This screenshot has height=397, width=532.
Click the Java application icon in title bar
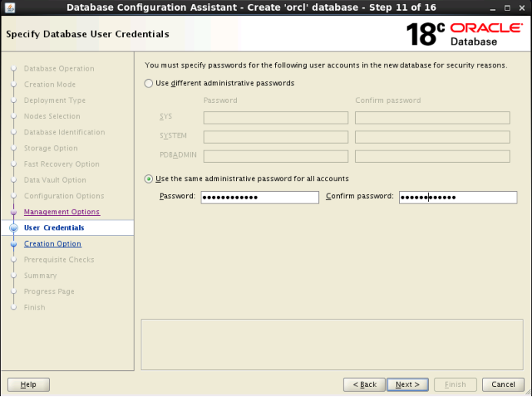pos(10,8)
